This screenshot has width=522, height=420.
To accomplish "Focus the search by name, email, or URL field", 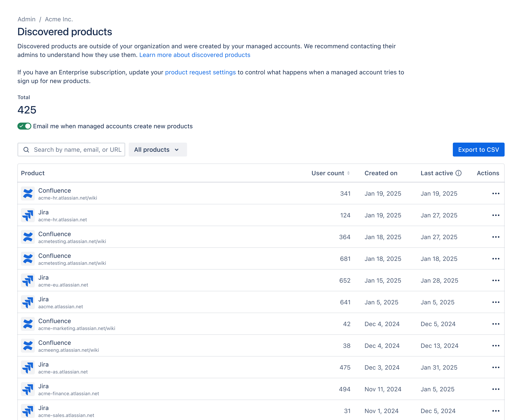I will coord(77,150).
